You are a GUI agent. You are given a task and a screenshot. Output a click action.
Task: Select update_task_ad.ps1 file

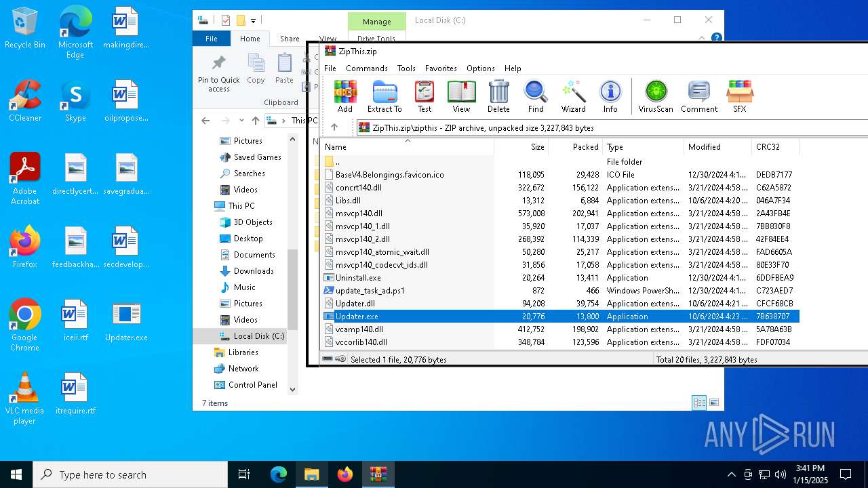click(370, 291)
